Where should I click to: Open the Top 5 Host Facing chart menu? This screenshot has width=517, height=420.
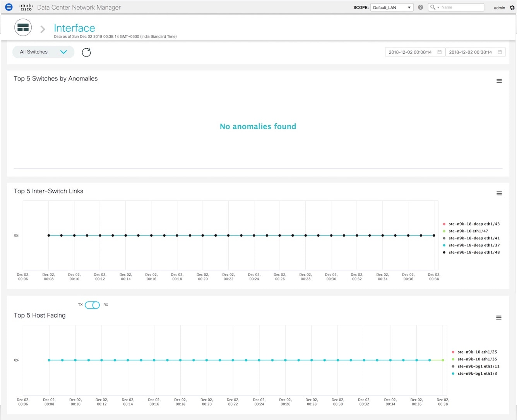[x=498, y=317]
